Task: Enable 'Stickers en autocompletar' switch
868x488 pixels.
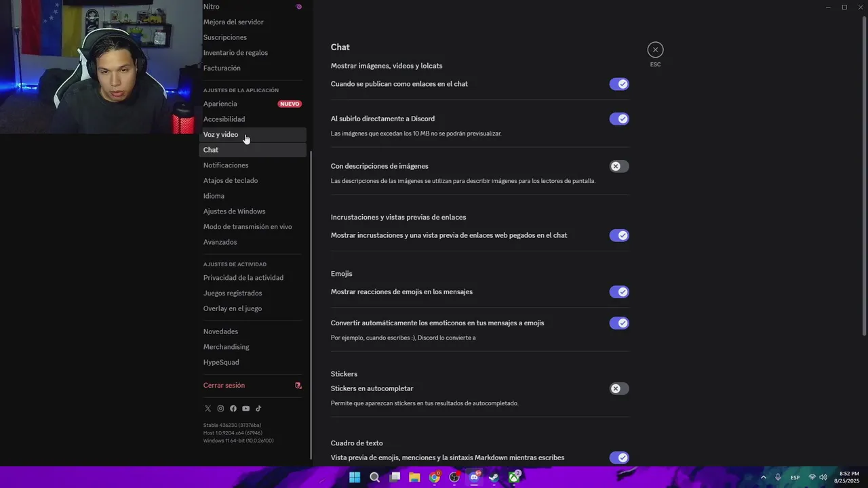Action: pyautogui.click(x=619, y=388)
